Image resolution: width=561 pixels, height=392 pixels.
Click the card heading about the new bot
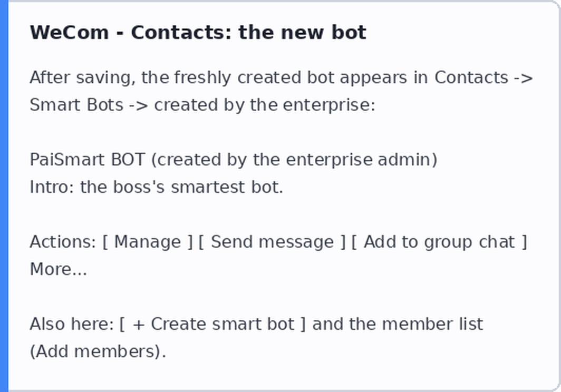(x=198, y=33)
